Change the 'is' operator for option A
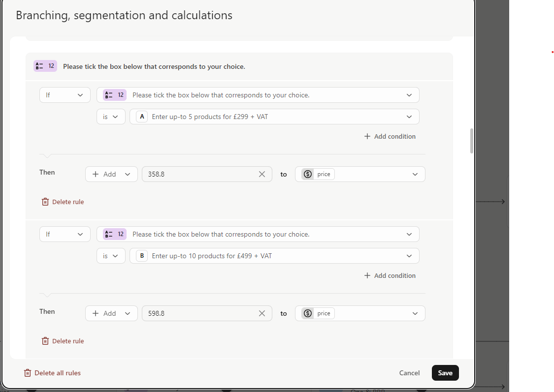The image size is (554, 392). click(111, 117)
